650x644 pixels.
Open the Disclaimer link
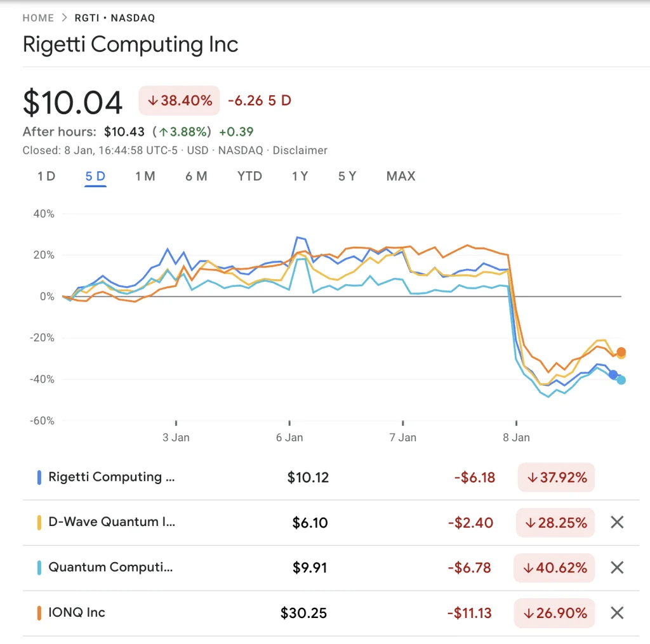pos(300,150)
